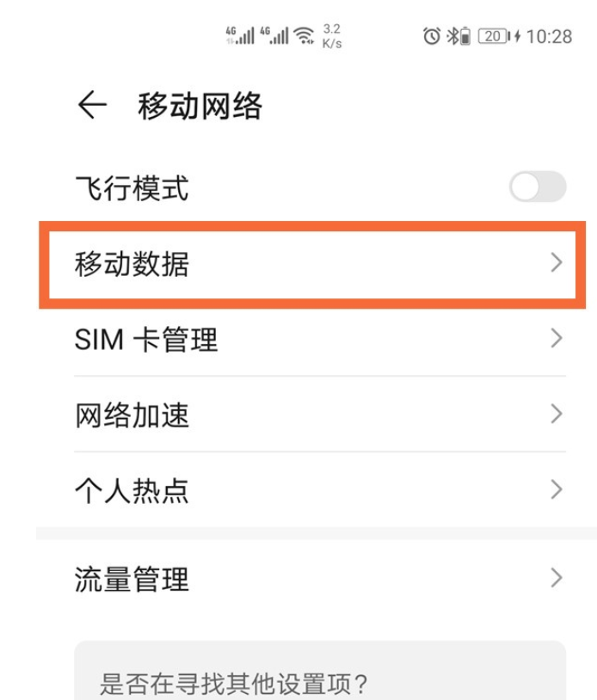Image resolution: width=597 pixels, height=700 pixels.
Task: Tap the alarm clock status icon
Action: click(432, 36)
